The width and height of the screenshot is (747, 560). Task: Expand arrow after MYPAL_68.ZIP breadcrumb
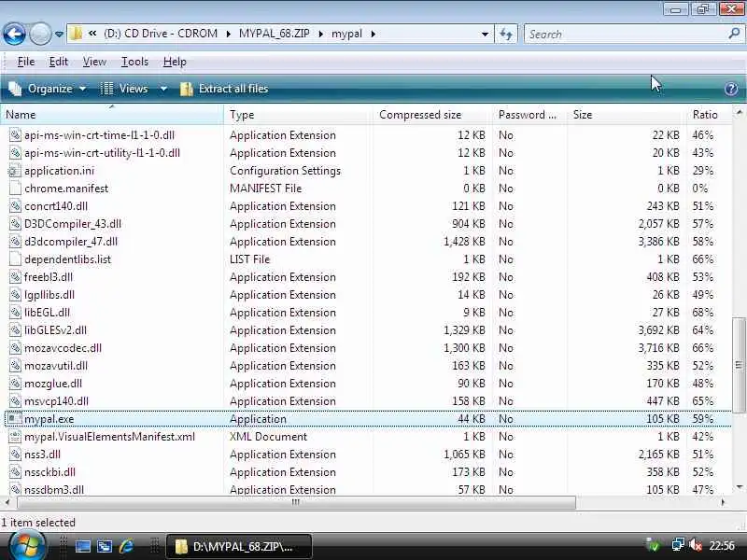pyautogui.click(x=321, y=35)
